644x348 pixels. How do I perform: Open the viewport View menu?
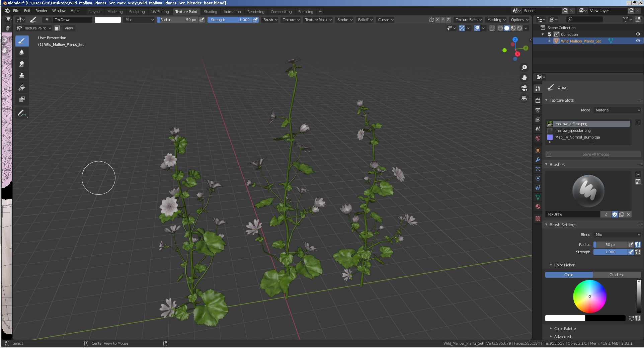pos(69,28)
